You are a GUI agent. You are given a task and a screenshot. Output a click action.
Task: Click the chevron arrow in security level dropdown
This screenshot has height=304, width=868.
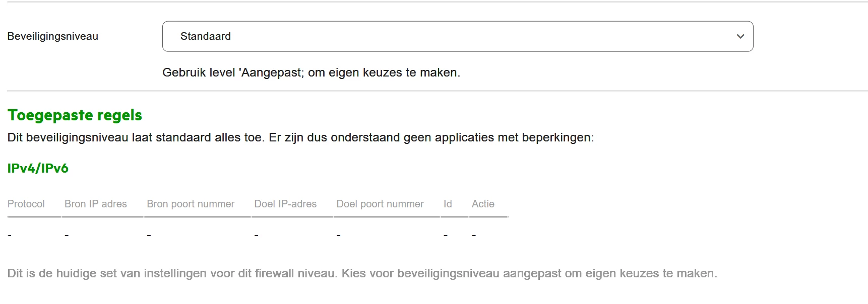tap(740, 36)
